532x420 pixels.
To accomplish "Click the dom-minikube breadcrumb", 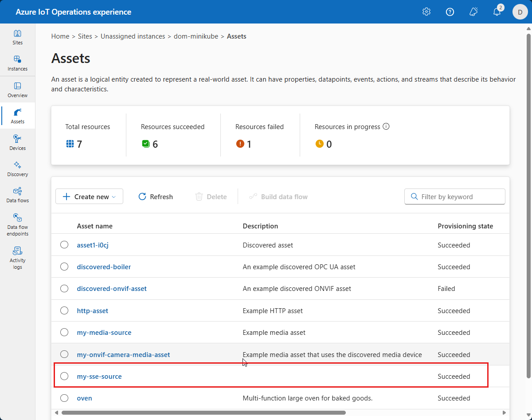I will point(196,36).
